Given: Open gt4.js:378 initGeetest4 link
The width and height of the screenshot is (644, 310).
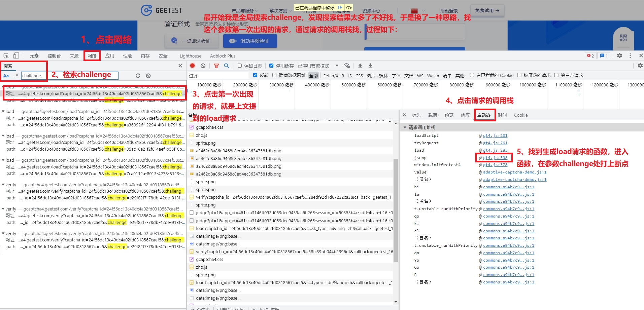Looking at the screenshot, I should coord(495,165).
